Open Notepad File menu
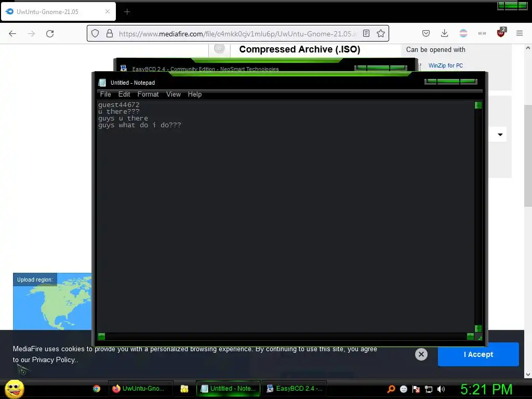Viewport: 532px width, 399px height. [x=105, y=95]
